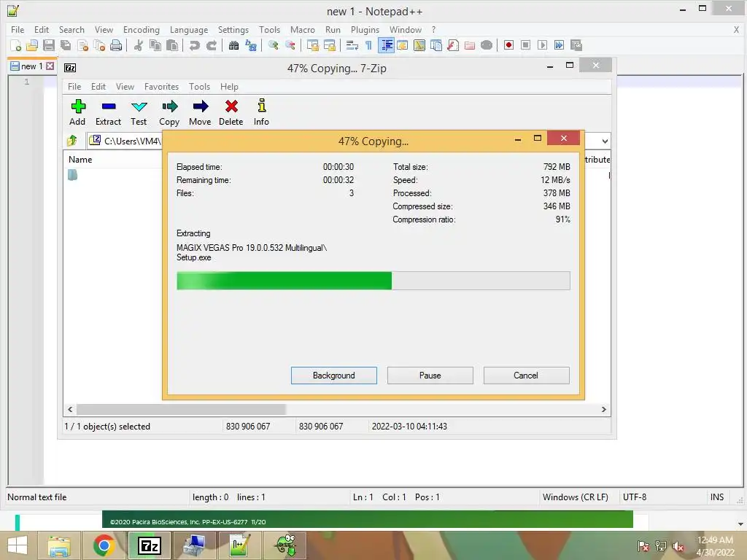Screen dimensions: 747x560
Task: Pause the copying operation
Action: pyautogui.click(x=430, y=376)
